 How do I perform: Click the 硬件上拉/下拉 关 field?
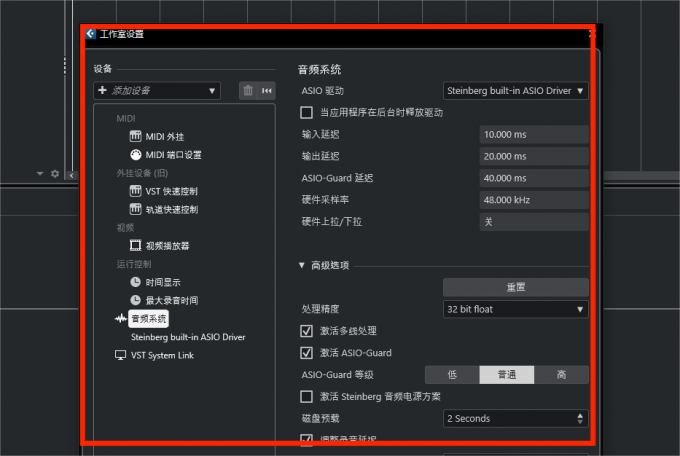pyautogui.click(x=534, y=222)
